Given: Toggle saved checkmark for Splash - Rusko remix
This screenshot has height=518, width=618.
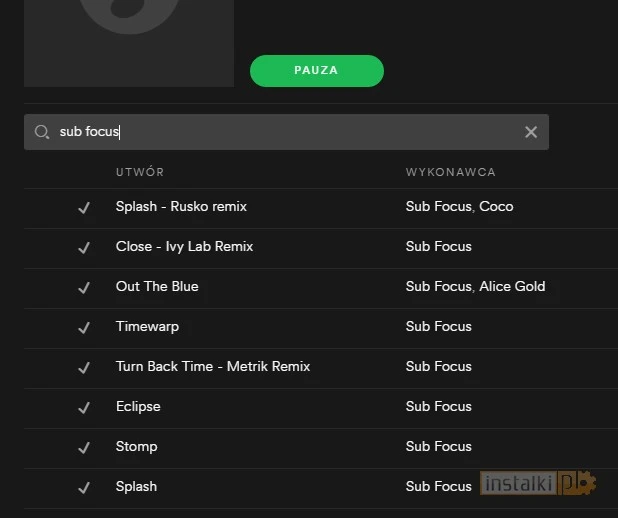Looking at the screenshot, I should click(x=84, y=207).
